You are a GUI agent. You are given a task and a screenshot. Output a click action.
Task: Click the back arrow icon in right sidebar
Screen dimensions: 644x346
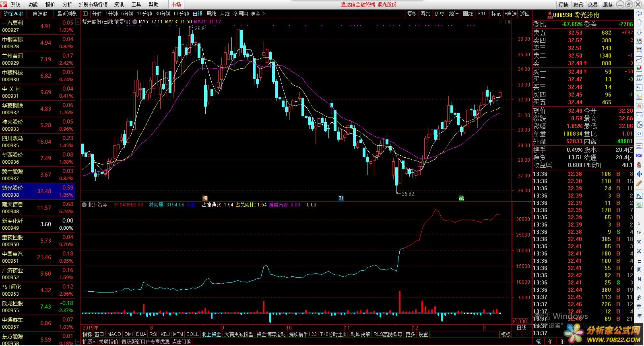click(639, 13)
